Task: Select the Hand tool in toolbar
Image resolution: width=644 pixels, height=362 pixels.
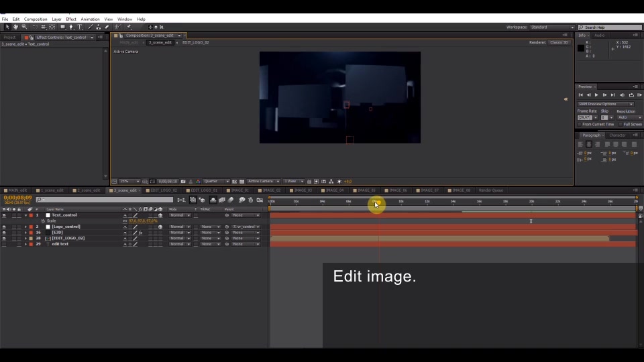Action: click(x=15, y=27)
